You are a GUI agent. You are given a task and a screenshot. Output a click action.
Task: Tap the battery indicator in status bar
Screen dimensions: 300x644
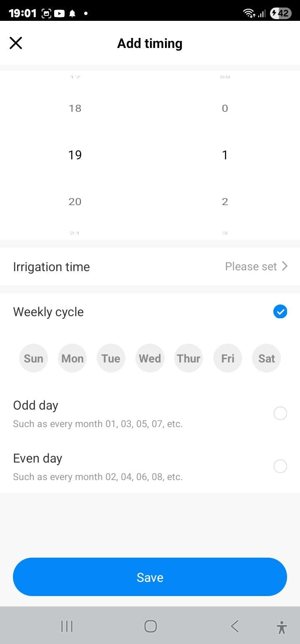pyautogui.click(x=280, y=13)
